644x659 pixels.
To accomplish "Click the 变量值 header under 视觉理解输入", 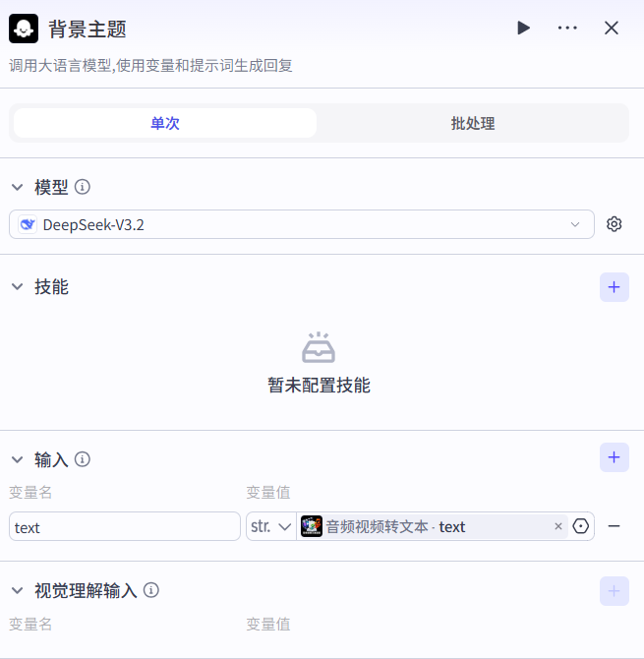I will pyautogui.click(x=268, y=625).
